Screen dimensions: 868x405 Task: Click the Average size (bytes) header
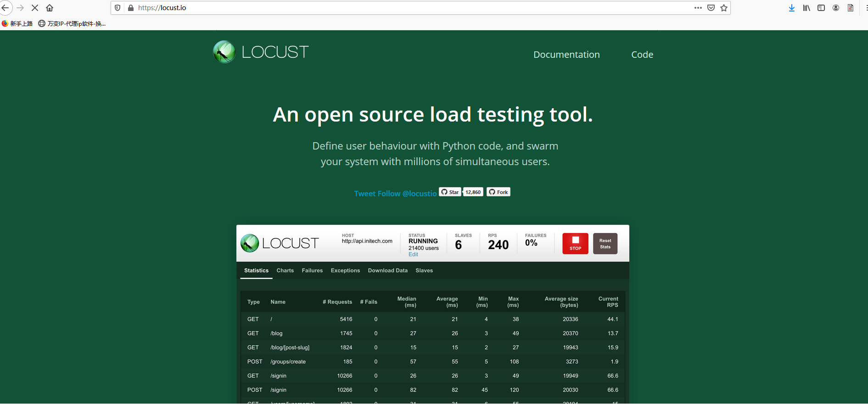click(x=561, y=302)
